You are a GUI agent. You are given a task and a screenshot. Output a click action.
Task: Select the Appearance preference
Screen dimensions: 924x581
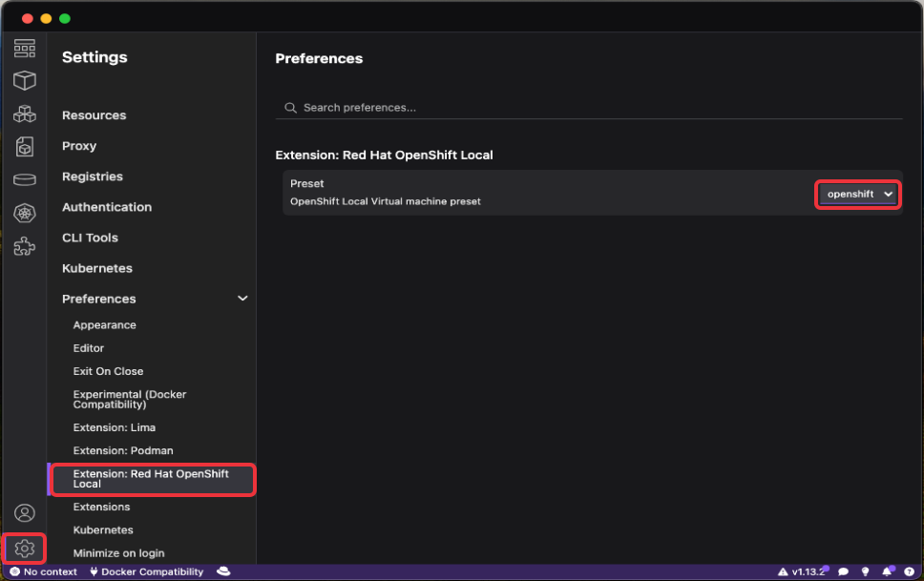(104, 325)
